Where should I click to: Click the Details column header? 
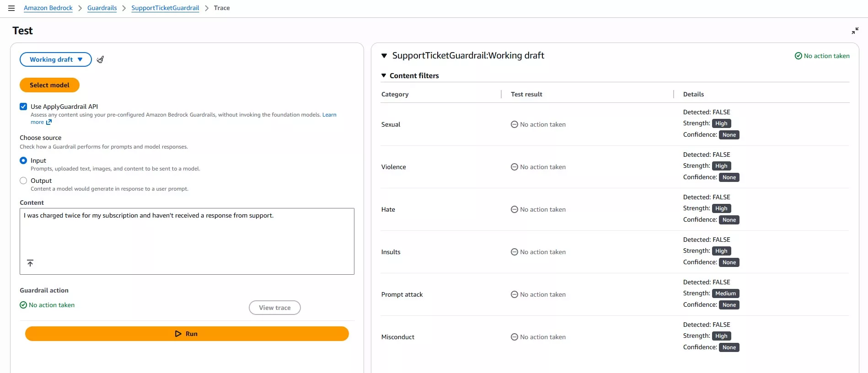[x=693, y=94]
